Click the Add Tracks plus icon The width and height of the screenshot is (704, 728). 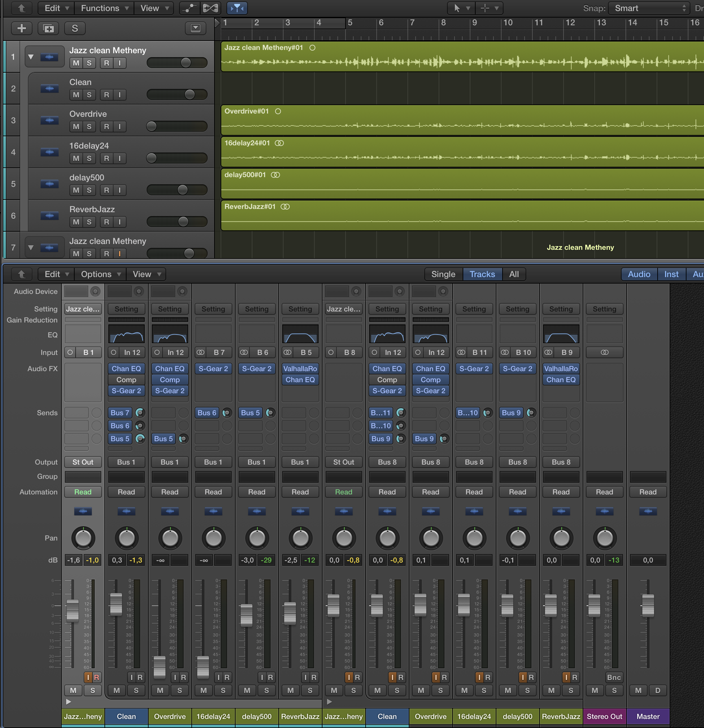click(x=21, y=28)
